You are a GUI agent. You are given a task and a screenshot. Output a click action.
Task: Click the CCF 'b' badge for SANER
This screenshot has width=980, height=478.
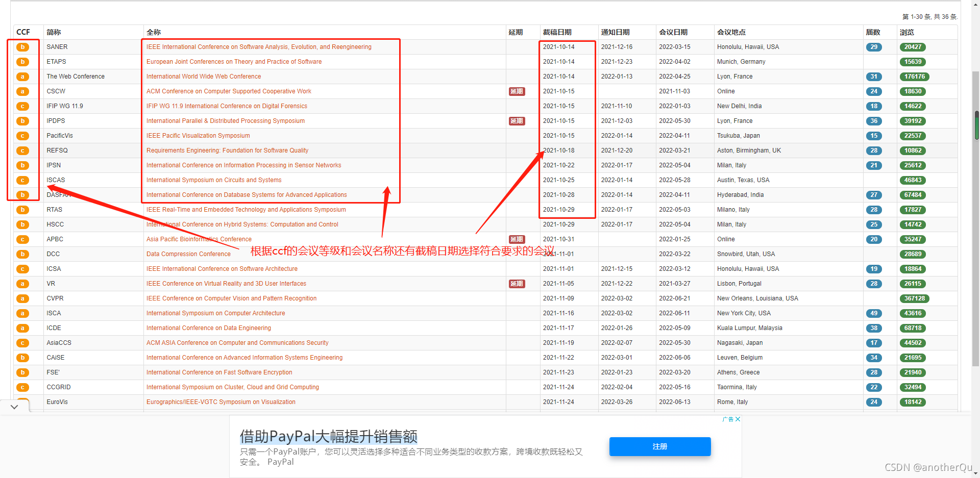tap(22, 47)
